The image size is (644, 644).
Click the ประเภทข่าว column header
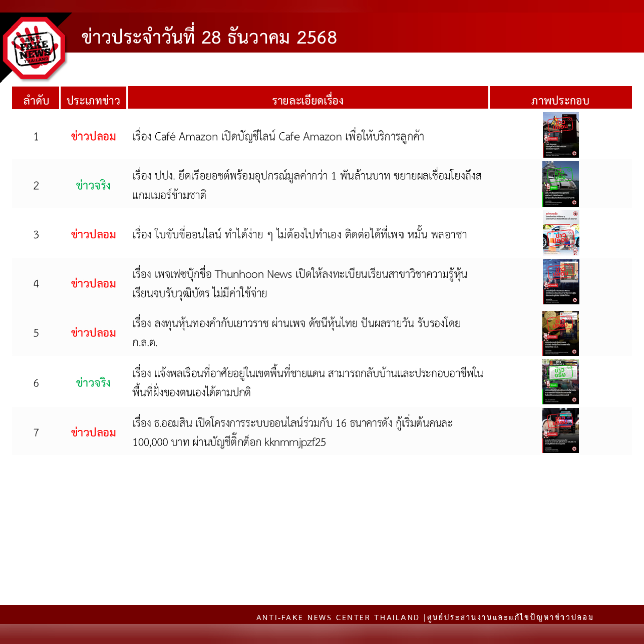tap(93, 100)
